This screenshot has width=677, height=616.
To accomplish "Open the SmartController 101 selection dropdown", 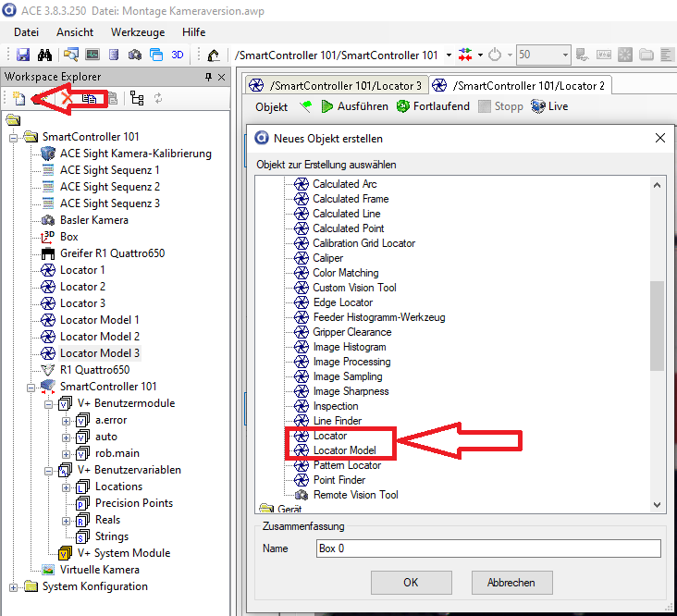I will tap(449, 55).
